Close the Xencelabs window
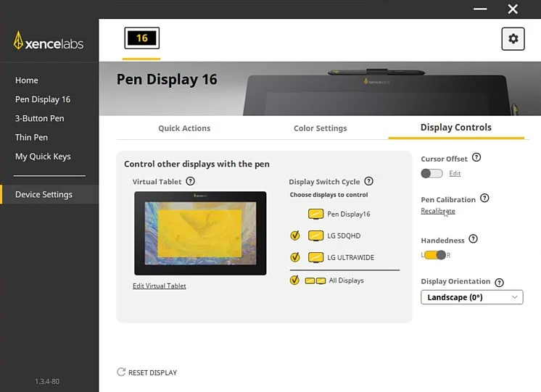Viewport: 541px width, 392px height. [513, 9]
